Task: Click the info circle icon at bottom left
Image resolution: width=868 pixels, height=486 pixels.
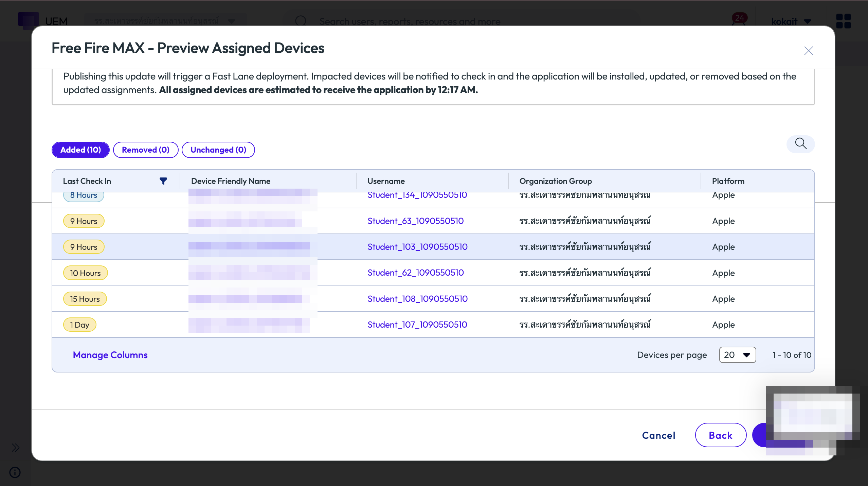Action: [x=15, y=472]
